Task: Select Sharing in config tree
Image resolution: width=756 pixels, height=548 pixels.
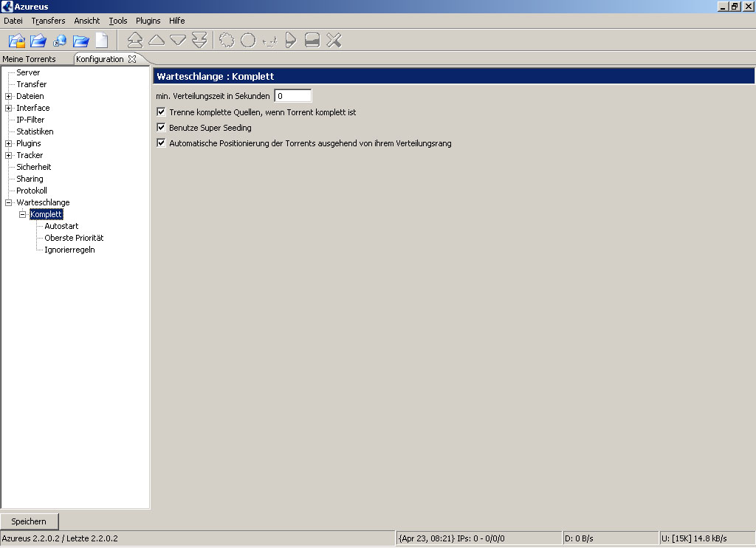Action: point(30,179)
